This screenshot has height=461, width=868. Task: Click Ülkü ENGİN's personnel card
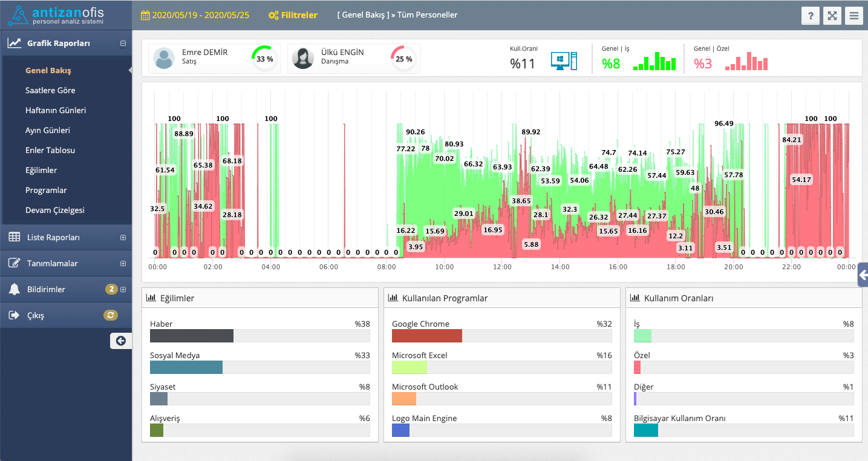point(353,59)
